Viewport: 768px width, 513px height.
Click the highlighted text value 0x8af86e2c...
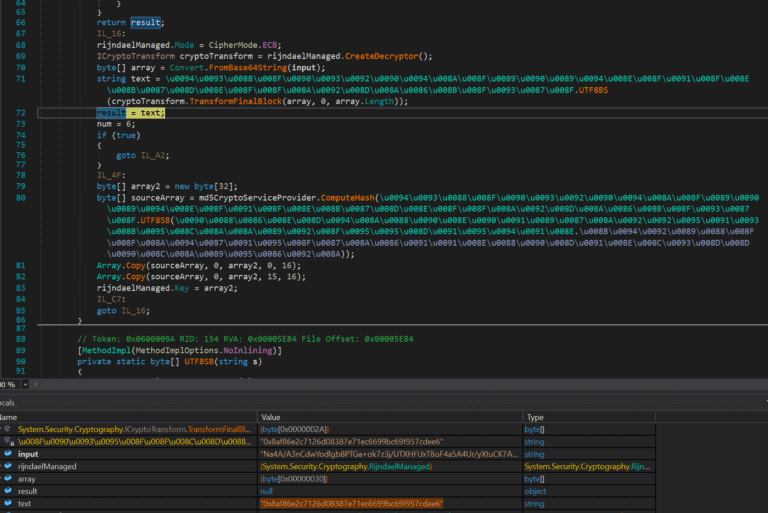351,504
